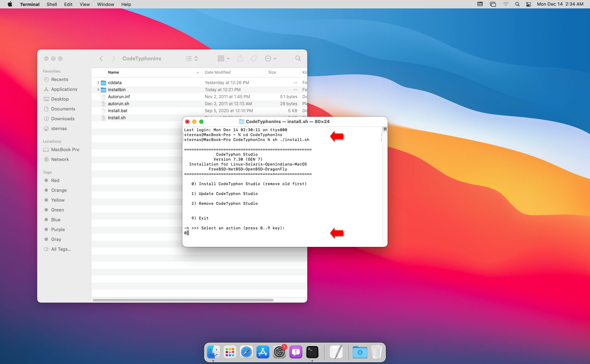Open Finder group-by options dropdown
The width and height of the screenshot is (590, 364).
223,59
